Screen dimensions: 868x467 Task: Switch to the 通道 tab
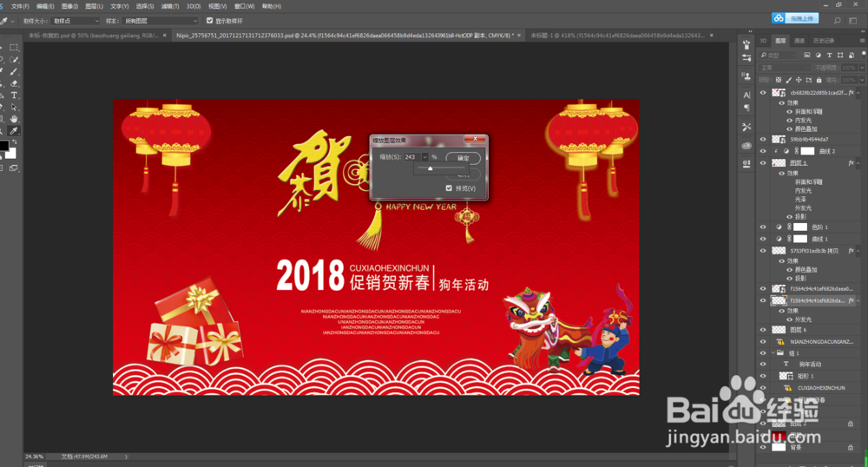(x=799, y=41)
